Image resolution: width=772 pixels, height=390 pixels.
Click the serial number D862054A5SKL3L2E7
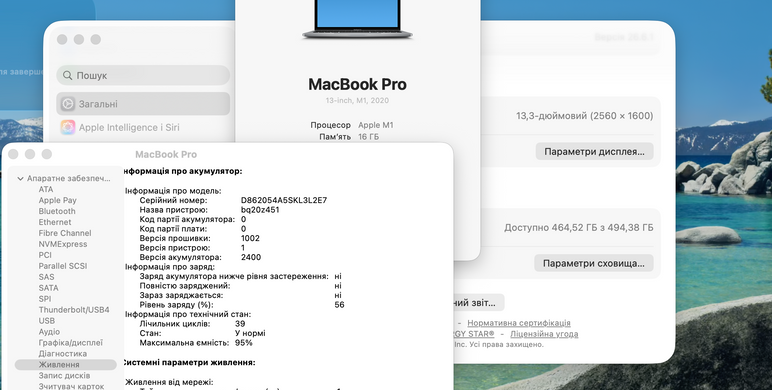pyautogui.click(x=284, y=200)
